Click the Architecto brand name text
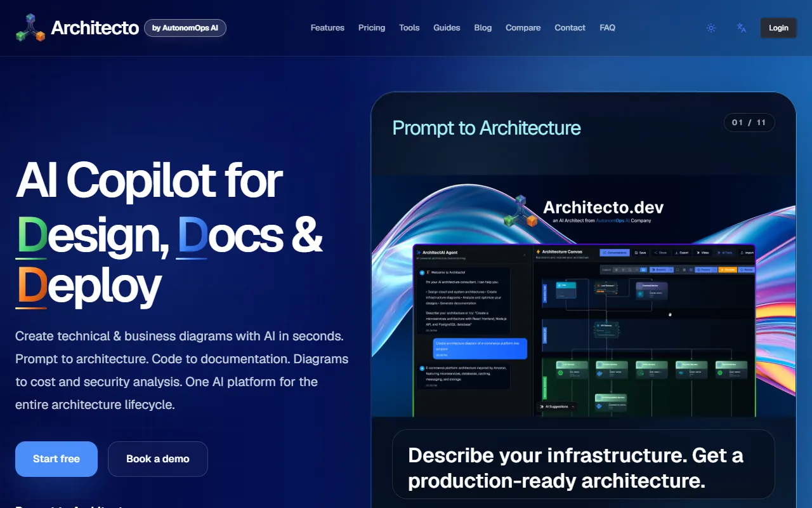The image size is (812, 508). [95, 28]
